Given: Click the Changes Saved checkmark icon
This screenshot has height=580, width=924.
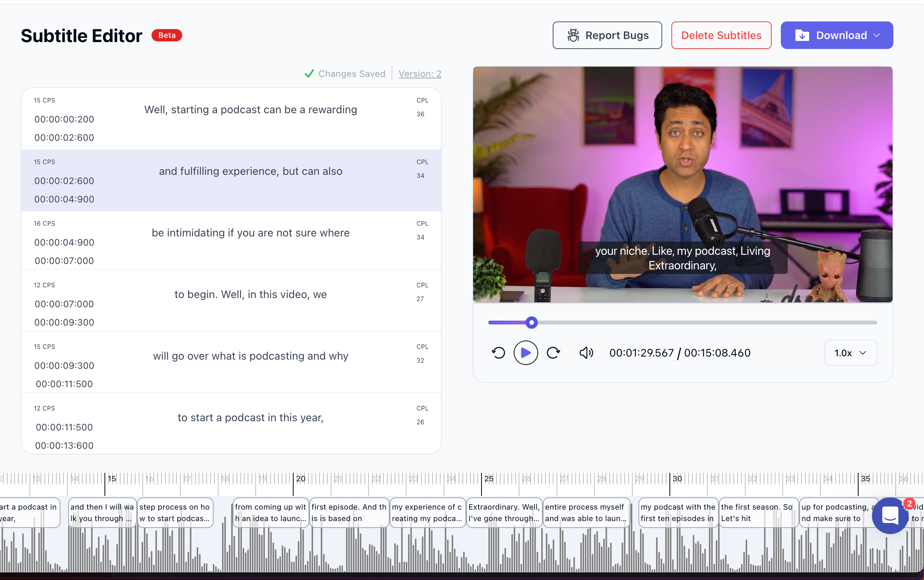Looking at the screenshot, I should pyautogui.click(x=309, y=74).
